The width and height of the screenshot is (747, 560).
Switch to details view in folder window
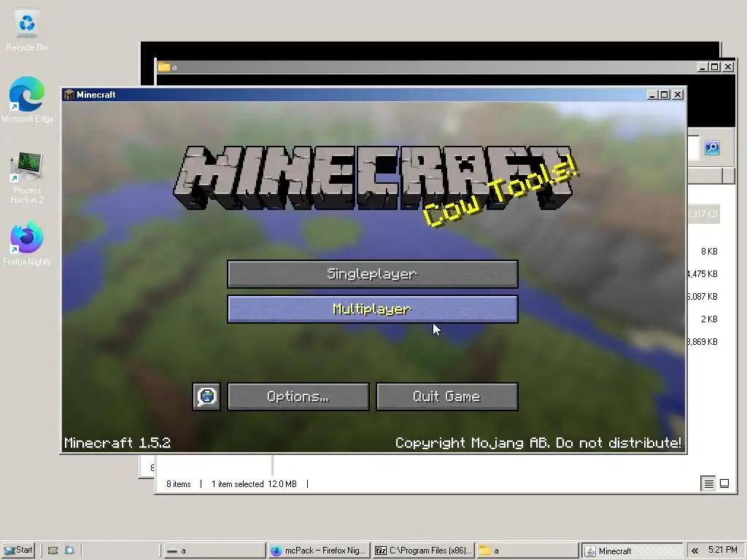pyautogui.click(x=709, y=484)
